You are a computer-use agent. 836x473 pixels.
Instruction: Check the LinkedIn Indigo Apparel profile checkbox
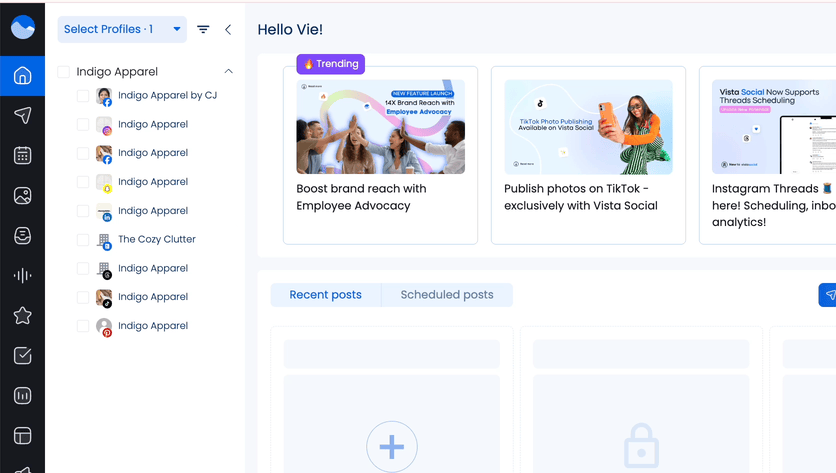[x=83, y=211]
